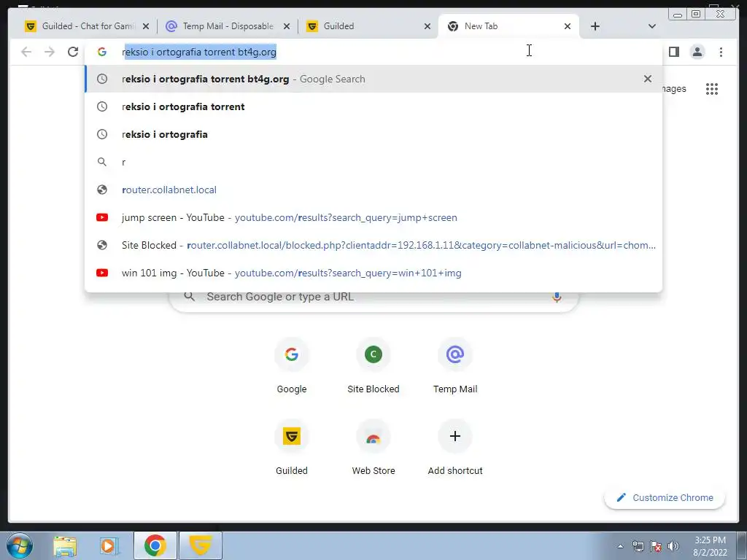Open Windows Explorer from taskbar
This screenshot has height=560, width=747.
coord(65,545)
